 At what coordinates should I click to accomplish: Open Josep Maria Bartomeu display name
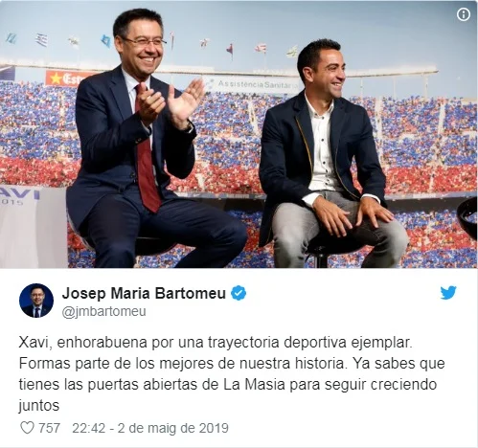[144, 293]
